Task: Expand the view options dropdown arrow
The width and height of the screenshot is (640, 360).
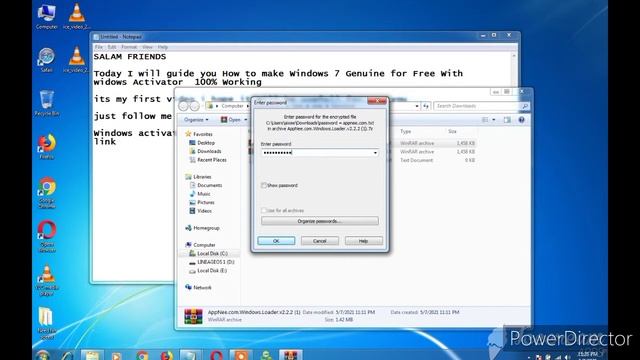Action: point(493,120)
